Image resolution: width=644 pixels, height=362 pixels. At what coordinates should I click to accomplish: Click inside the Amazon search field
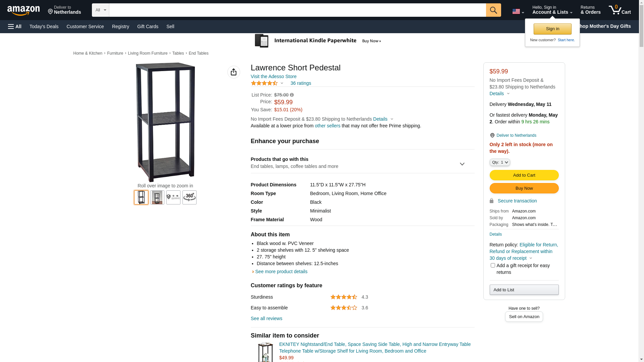pos(297,10)
